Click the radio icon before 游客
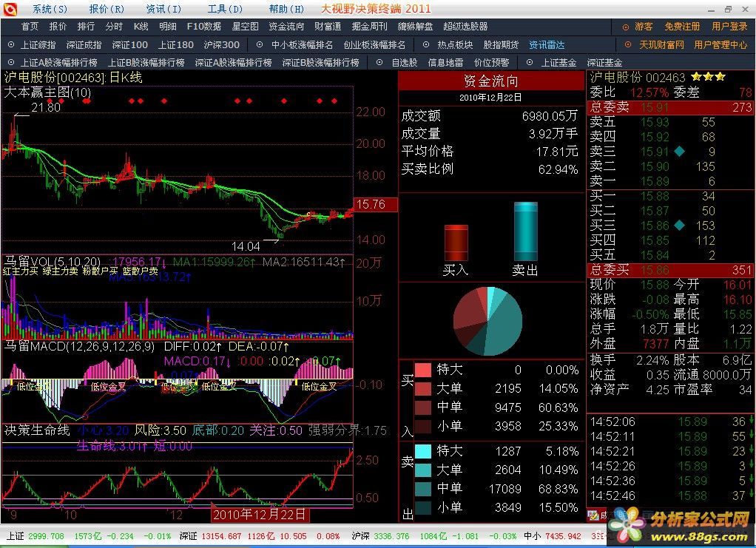Image resolution: width=756 pixels, height=548 pixels. pos(626,27)
